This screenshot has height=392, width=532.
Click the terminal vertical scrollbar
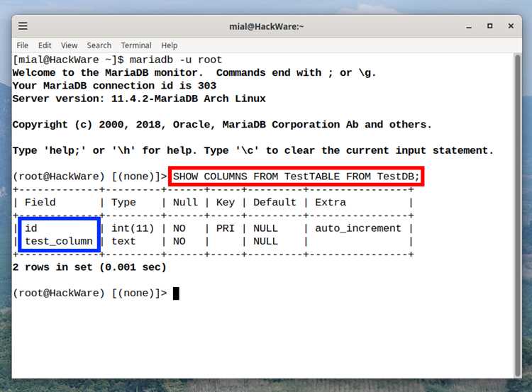[x=517, y=215]
